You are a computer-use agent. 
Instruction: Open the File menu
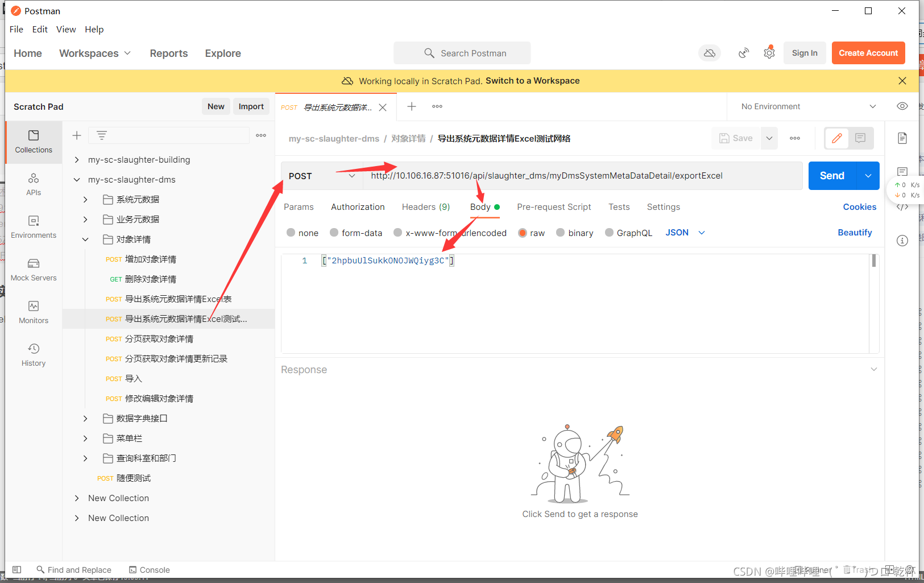click(x=16, y=29)
